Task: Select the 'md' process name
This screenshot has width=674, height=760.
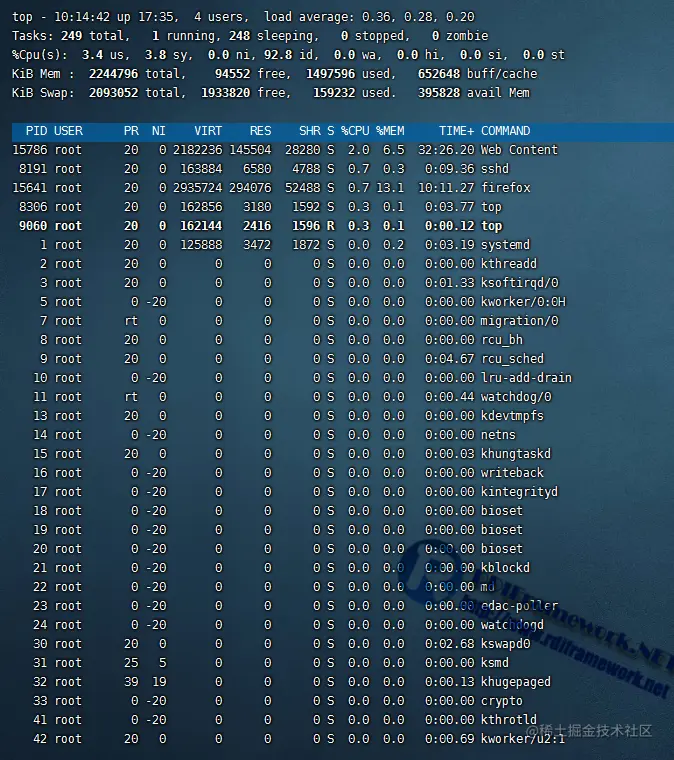Action: 488,586
